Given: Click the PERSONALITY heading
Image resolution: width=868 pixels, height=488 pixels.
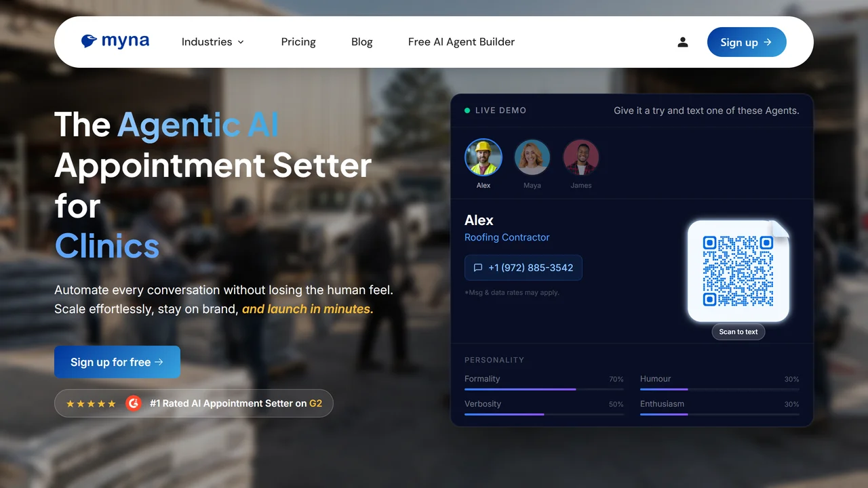Looking at the screenshot, I should click(494, 360).
